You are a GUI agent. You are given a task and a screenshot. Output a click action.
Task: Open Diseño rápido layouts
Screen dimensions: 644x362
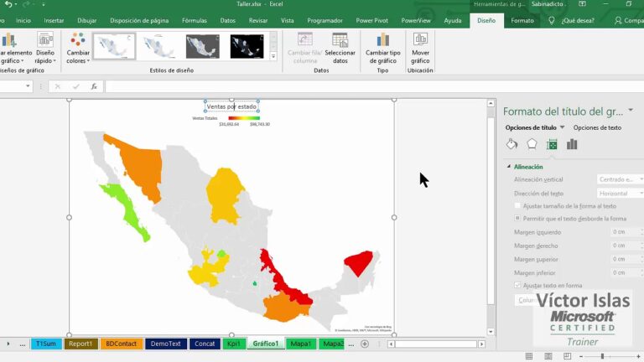(x=44, y=49)
